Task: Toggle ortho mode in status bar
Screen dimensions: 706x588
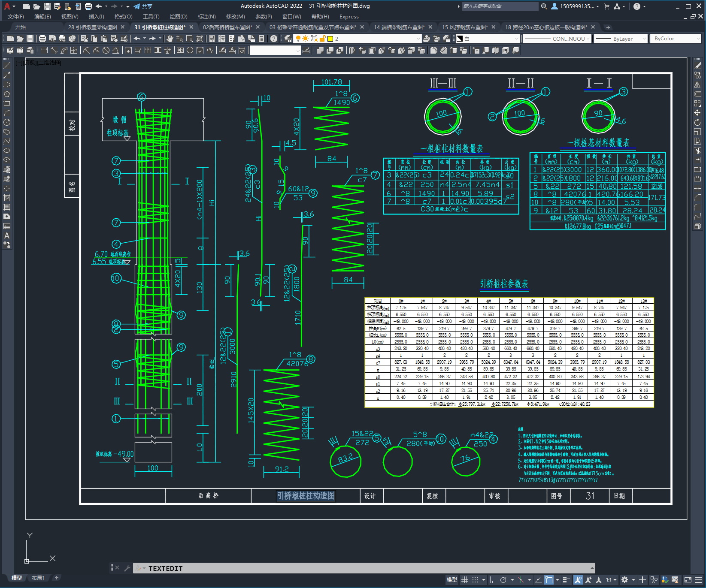Action: pos(493,580)
